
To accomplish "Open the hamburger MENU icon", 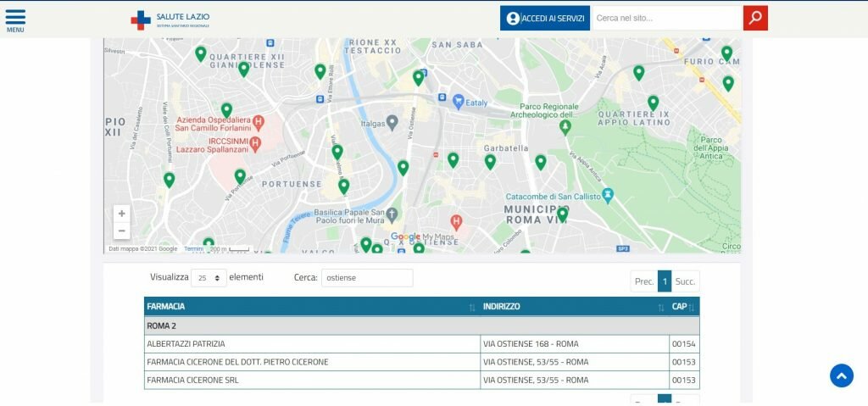I will 15,19.
